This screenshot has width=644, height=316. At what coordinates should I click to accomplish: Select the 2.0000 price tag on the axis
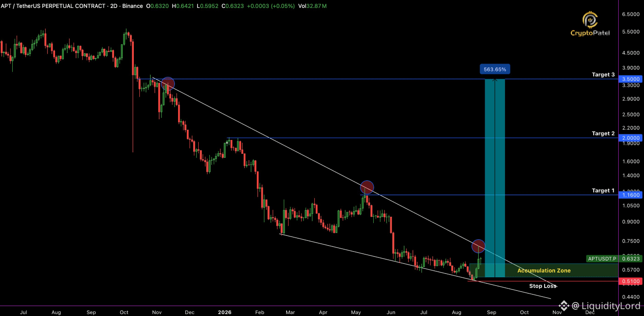coord(631,138)
